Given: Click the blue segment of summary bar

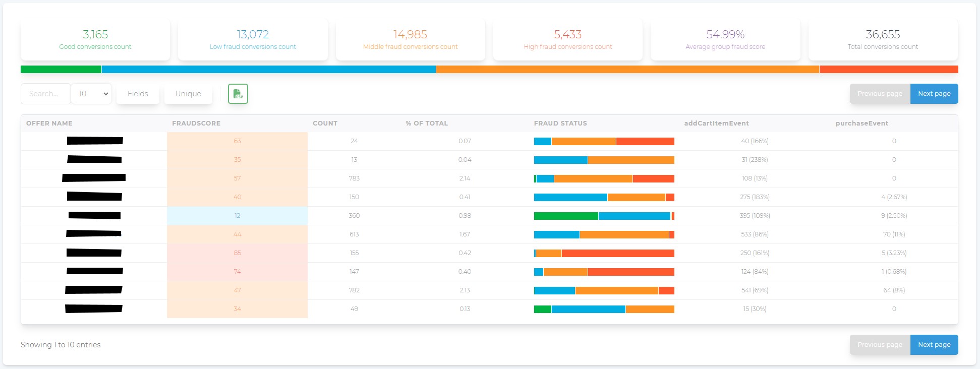Looking at the screenshot, I should tap(268, 70).
